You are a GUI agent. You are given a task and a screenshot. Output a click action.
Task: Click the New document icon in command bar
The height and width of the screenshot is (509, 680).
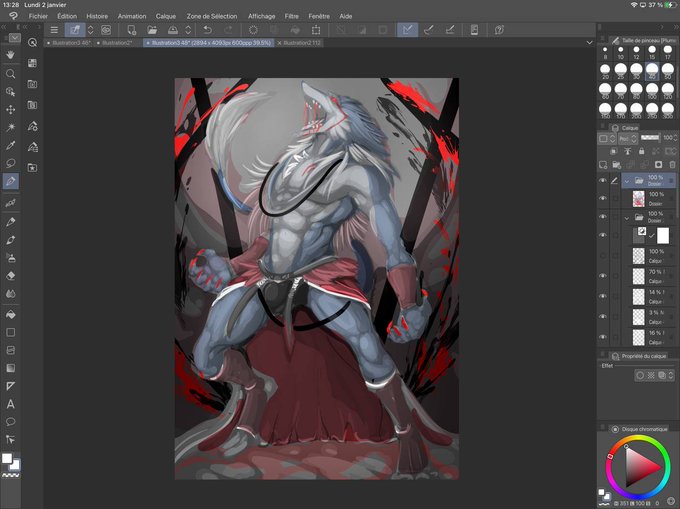click(x=131, y=30)
